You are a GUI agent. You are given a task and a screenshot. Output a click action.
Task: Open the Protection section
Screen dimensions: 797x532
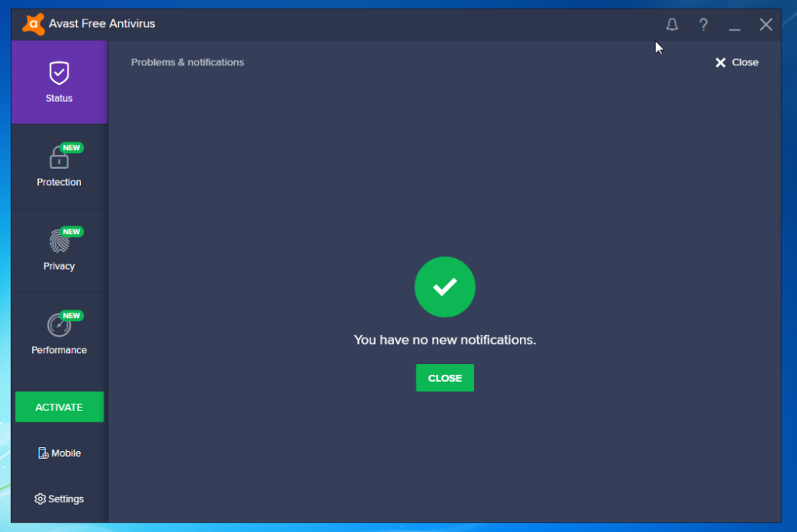tap(59, 166)
